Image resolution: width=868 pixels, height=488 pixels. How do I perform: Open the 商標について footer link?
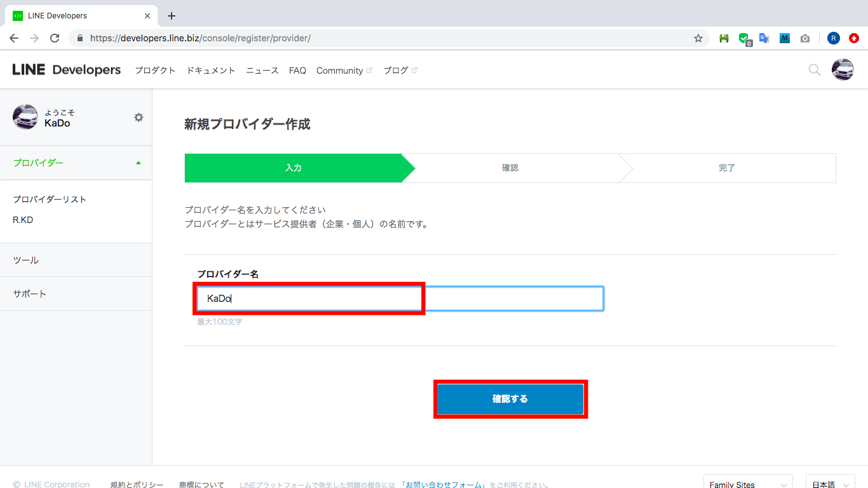pyautogui.click(x=201, y=485)
